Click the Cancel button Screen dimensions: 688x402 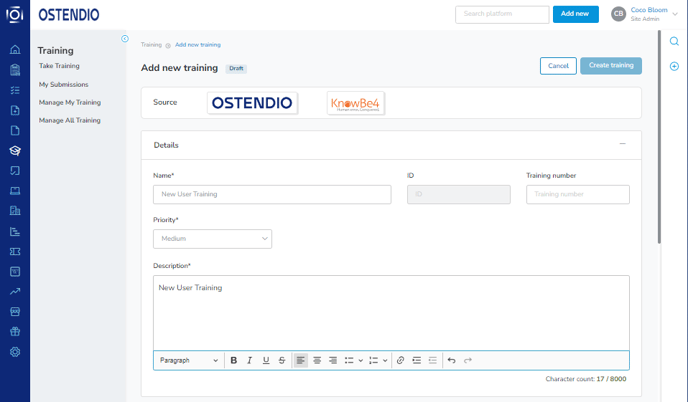tap(558, 66)
